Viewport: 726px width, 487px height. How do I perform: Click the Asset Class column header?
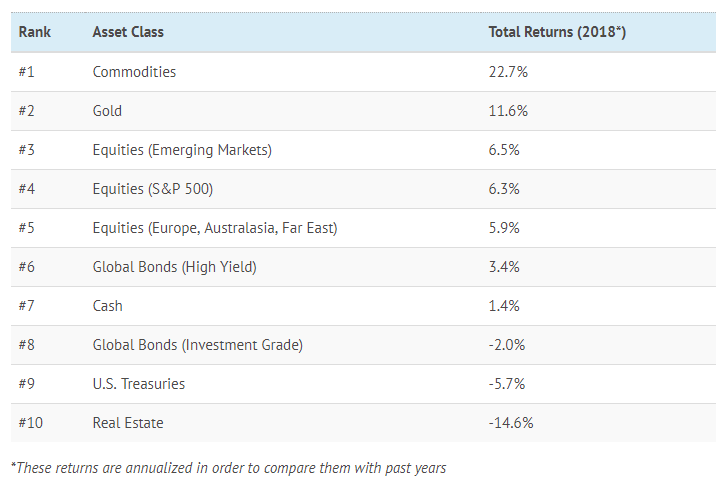coord(128,32)
